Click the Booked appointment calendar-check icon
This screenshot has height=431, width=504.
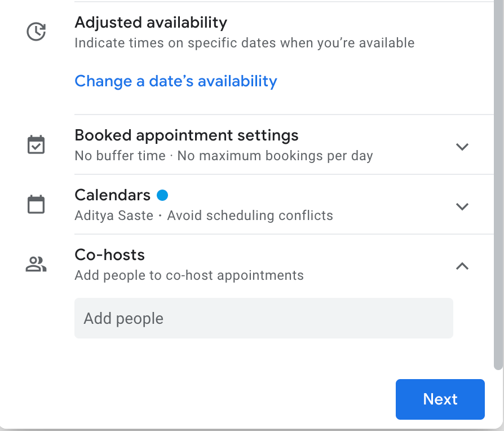coord(36,145)
